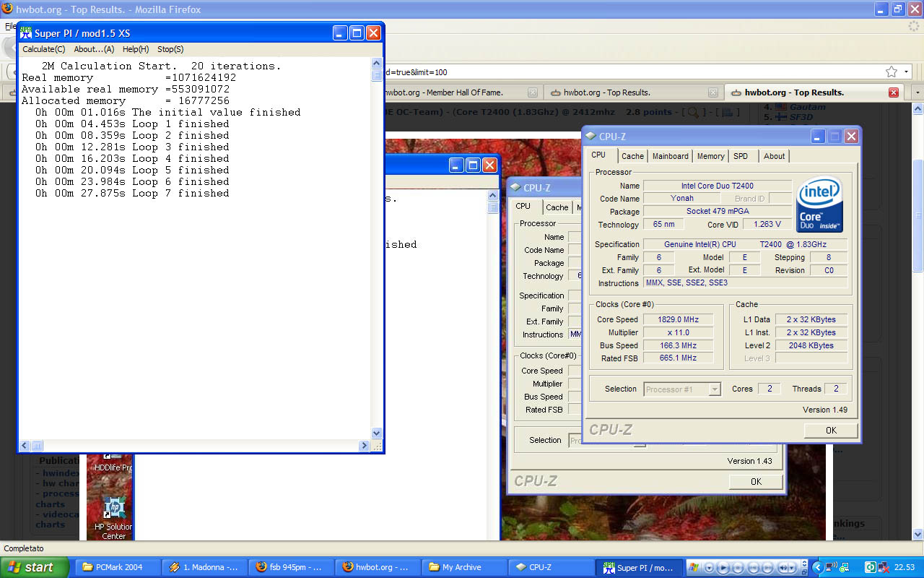Click the bookmark star in Firefox address bar
Screen dimensions: 924x578
[x=892, y=72]
